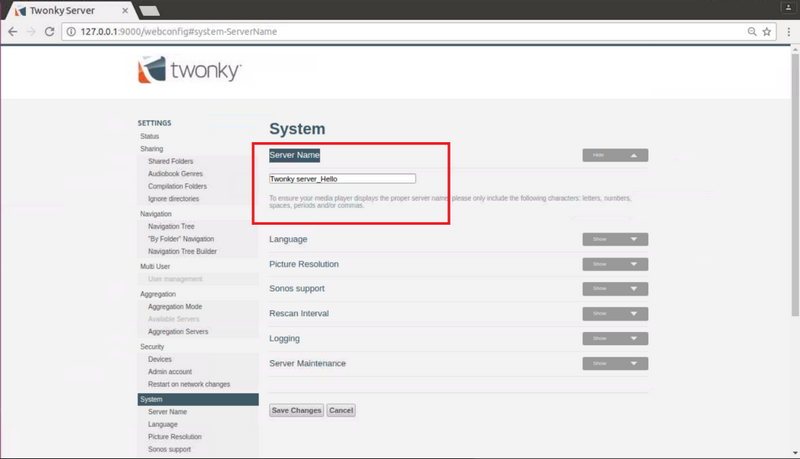This screenshot has width=800, height=459.
Task: Open Sharing in the settings sidebar
Action: pos(152,149)
